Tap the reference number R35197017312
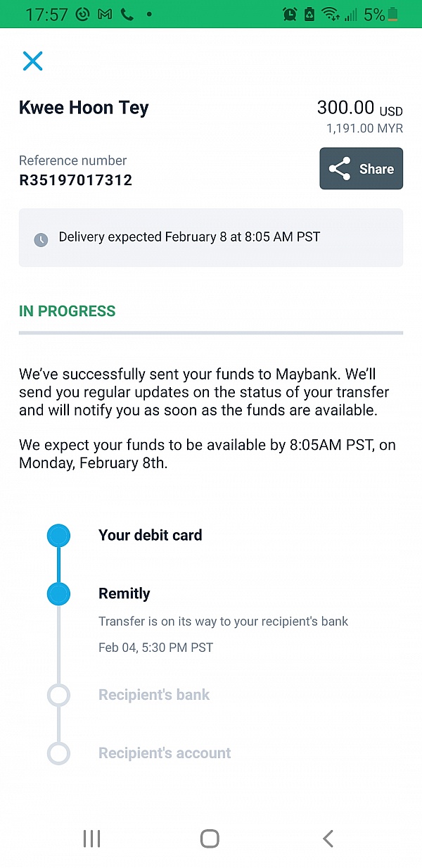 point(75,180)
